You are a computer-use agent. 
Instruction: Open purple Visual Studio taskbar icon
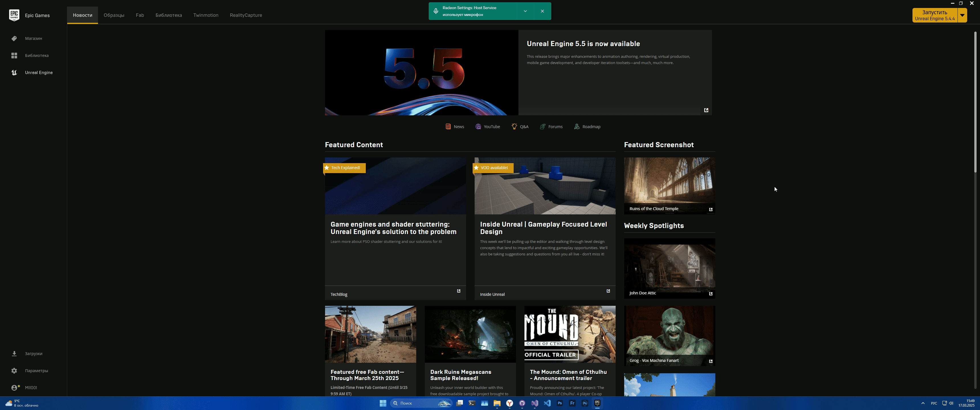534,403
